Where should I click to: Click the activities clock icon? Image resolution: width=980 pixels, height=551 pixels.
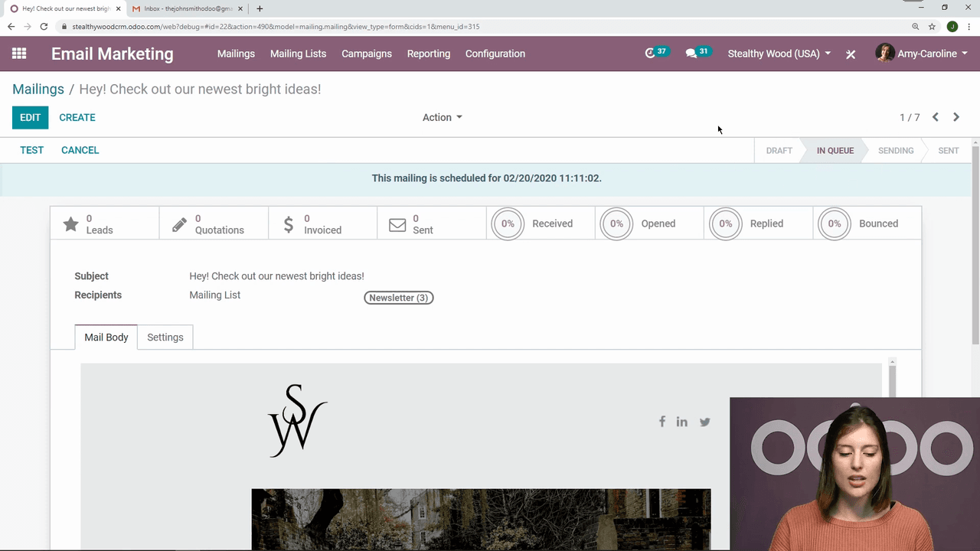pos(651,54)
